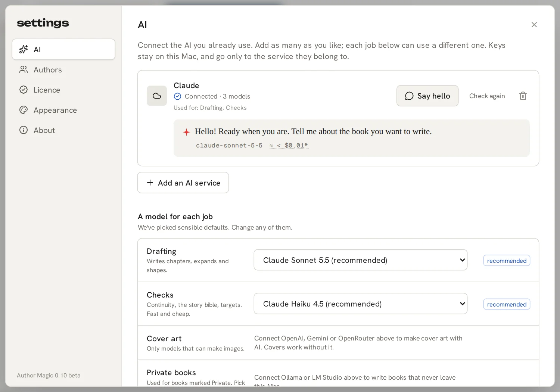
Task: Click the Say hello button
Action: point(427,96)
